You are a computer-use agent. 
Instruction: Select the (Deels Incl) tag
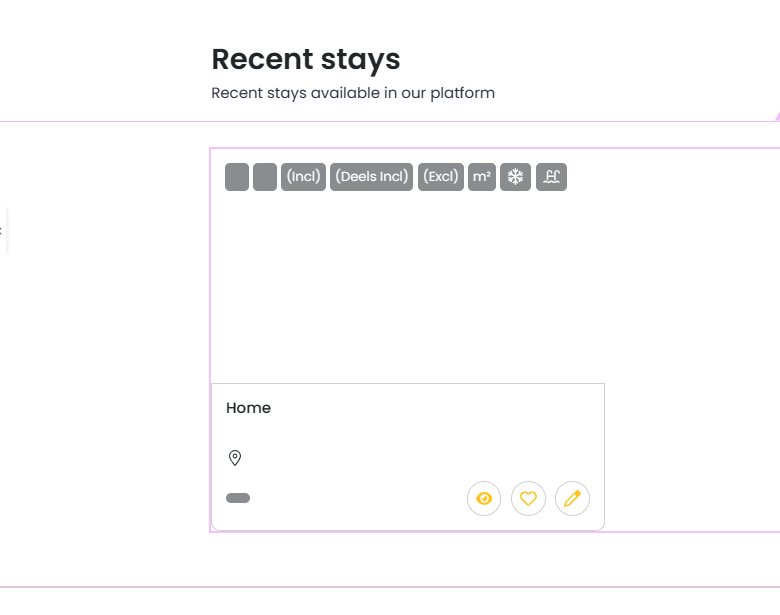pyautogui.click(x=371, y=177)
